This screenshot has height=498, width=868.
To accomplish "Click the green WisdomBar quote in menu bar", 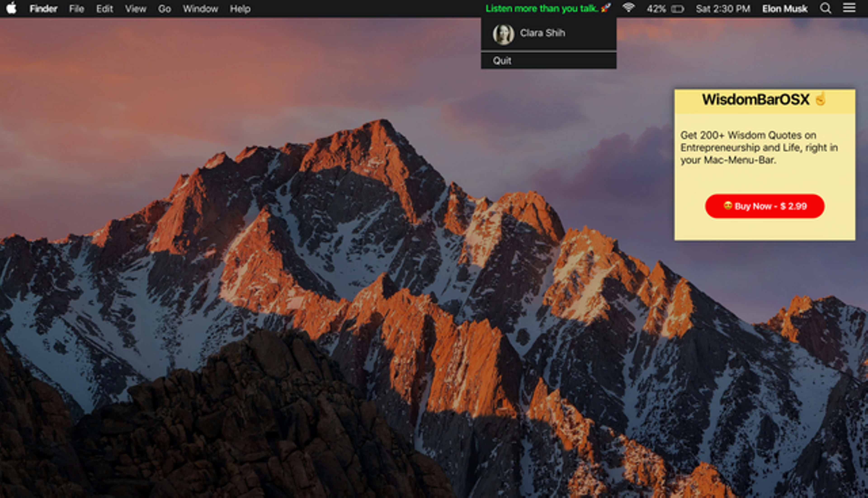I will [x=548, y=8].
